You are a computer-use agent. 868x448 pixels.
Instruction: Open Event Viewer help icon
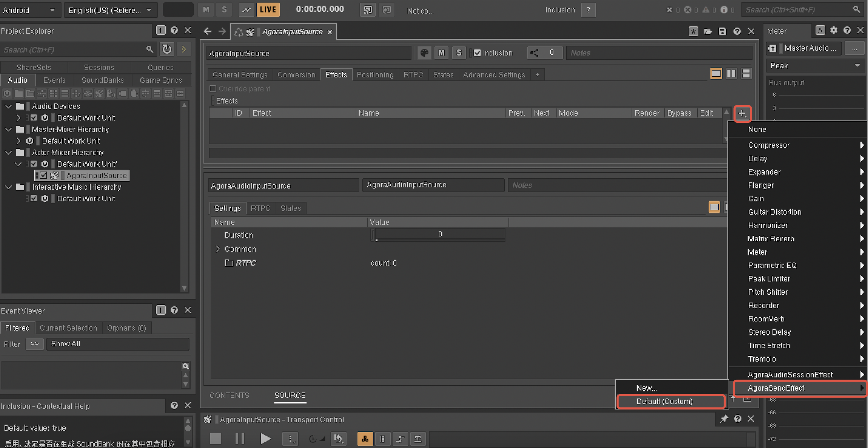pyautogui.click(x=174, y=310)
